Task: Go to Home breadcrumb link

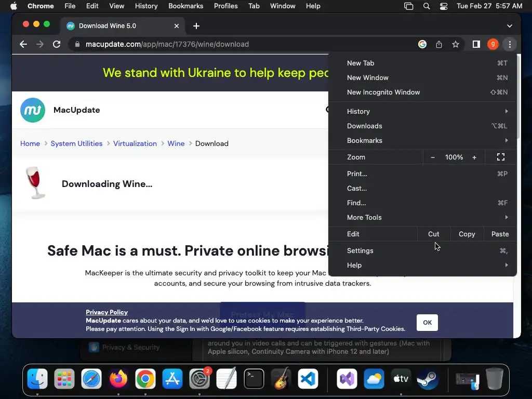Action: click(30, 143)
